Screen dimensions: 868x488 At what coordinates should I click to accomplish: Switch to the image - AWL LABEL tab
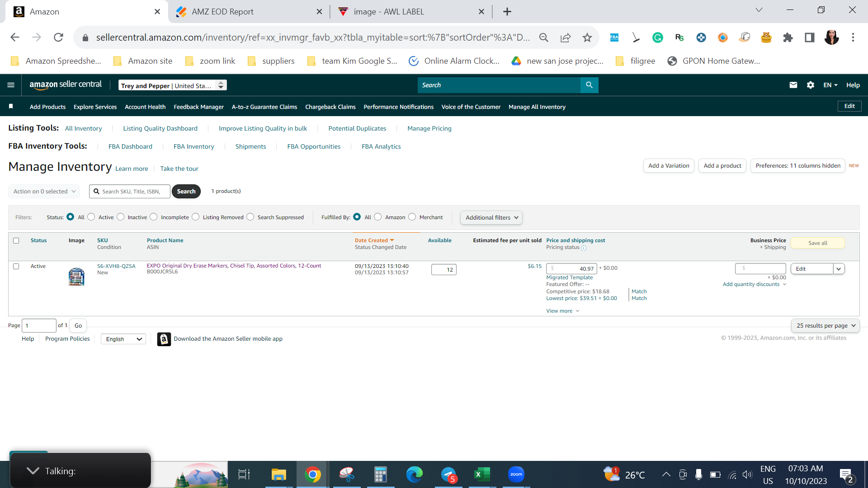pyautogui.click(x=411, y=12)
